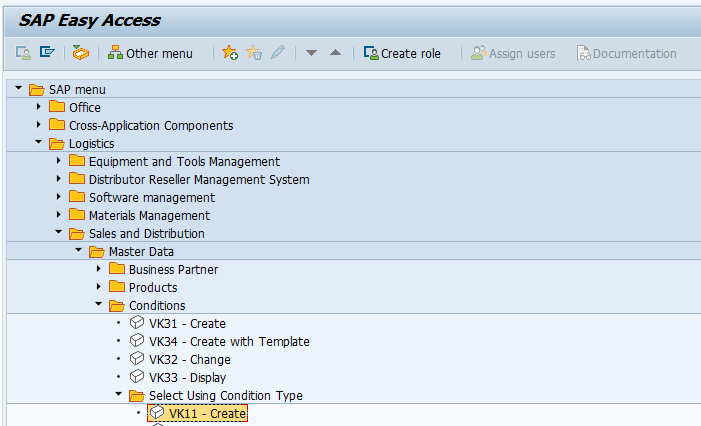Click the Materials Management folder icon

[x=77, y=215]
